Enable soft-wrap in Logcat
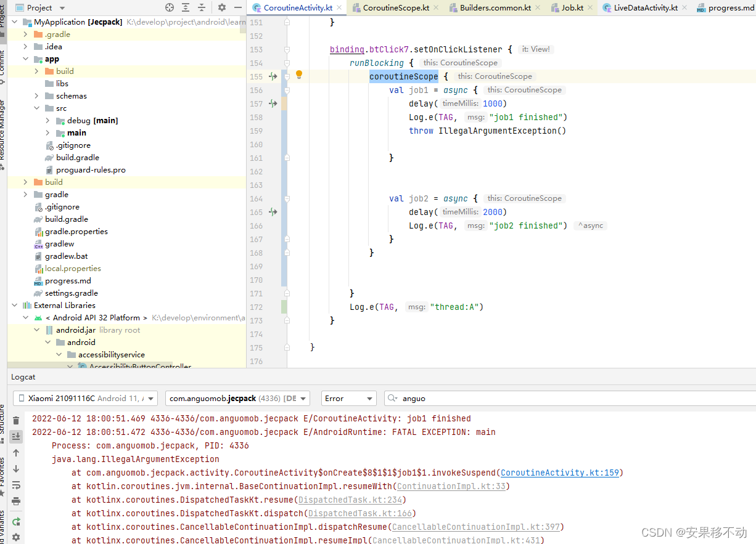 16,485
